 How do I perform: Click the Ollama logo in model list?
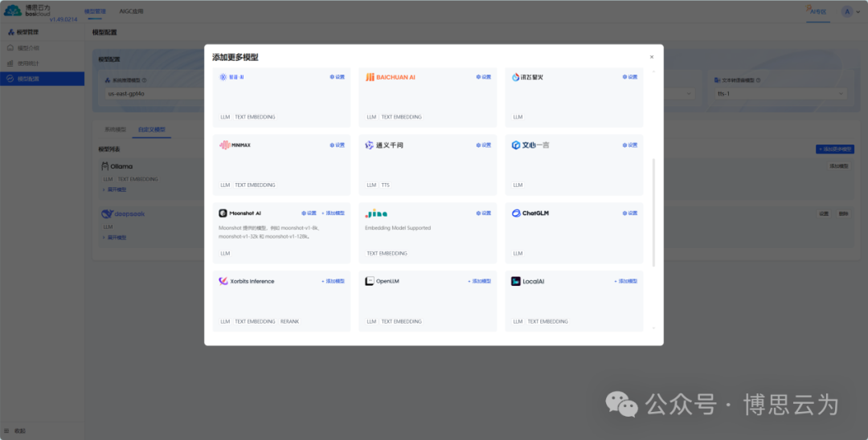(117, 166)
